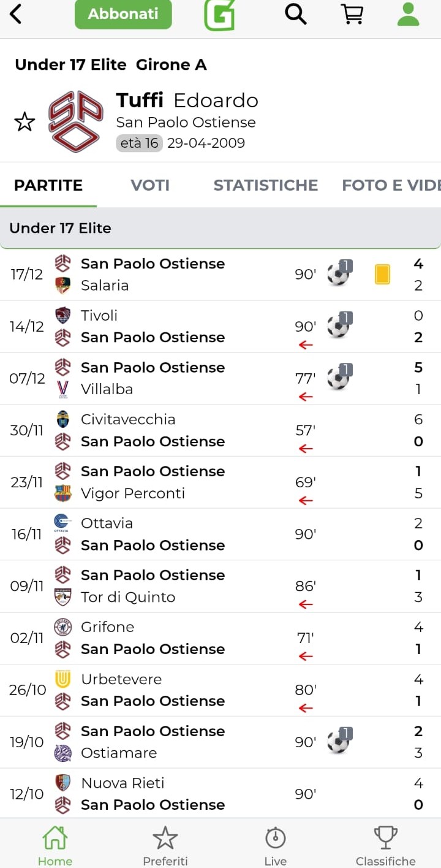Viewport: 441px width, 868px height.
Task: Open Live stopwatch in bottom navigation
Action: [275, 845]
